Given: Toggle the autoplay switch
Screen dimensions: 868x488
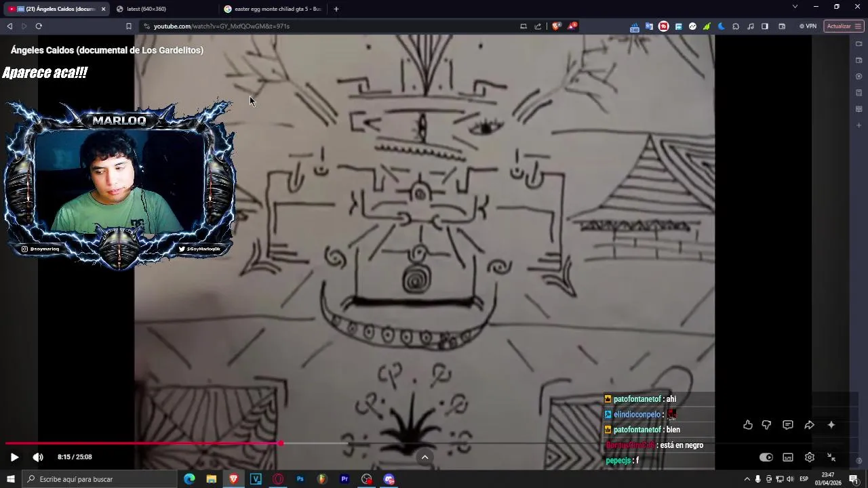Looking at the screenshot, I should 766,457.
